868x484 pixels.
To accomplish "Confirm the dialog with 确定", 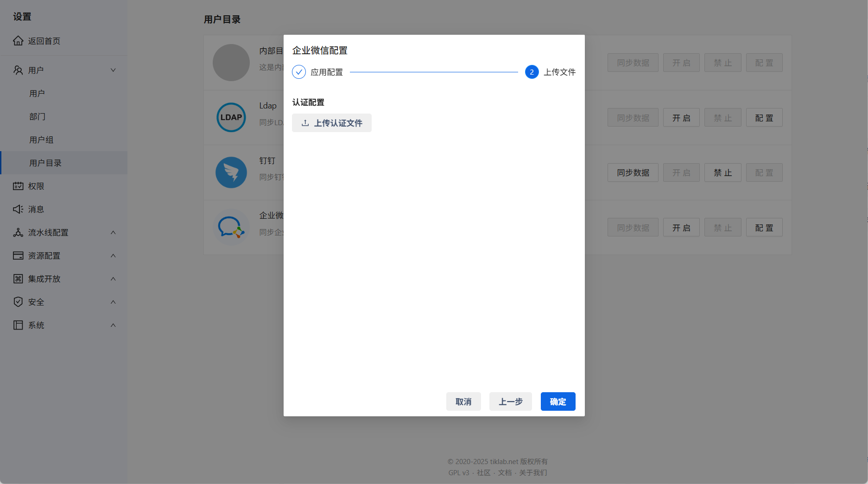I will coord(558,401).
